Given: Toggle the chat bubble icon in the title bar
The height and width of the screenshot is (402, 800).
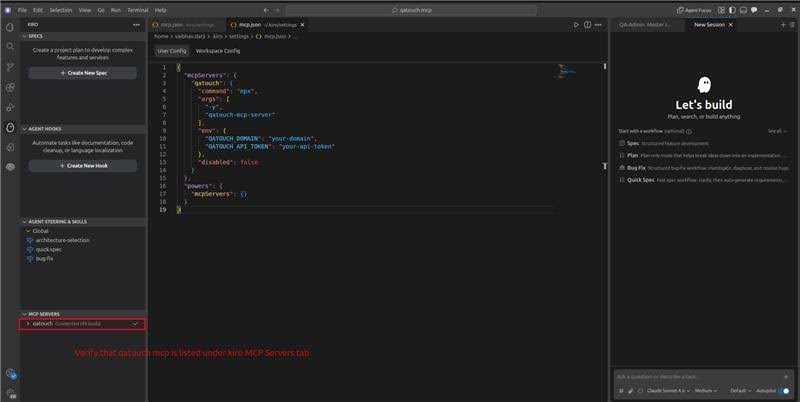Looking at the screenshot, I should pyautogui.click(x=754, y=10).
